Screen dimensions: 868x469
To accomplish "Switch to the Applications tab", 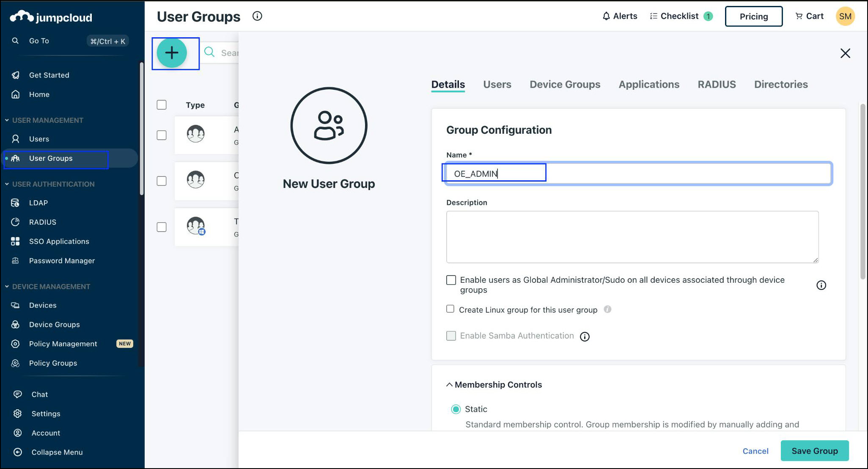I will [x=648, y=84].
